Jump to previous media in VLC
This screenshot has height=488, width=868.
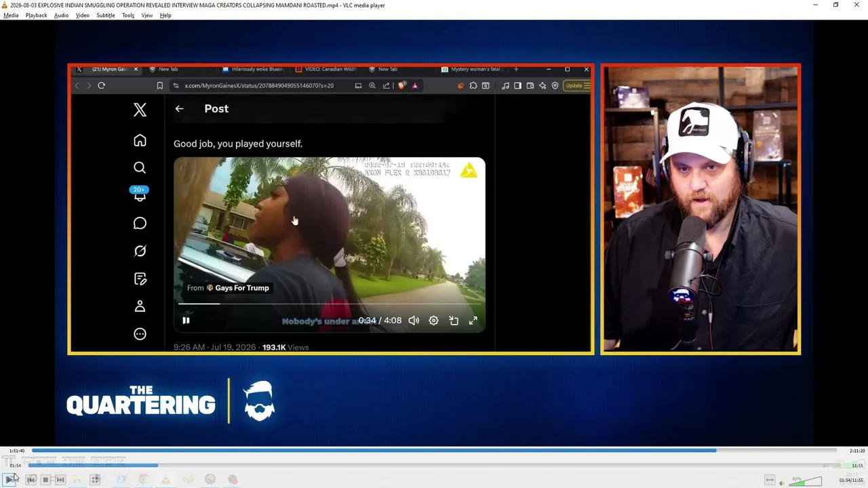(x=31, y=479)
